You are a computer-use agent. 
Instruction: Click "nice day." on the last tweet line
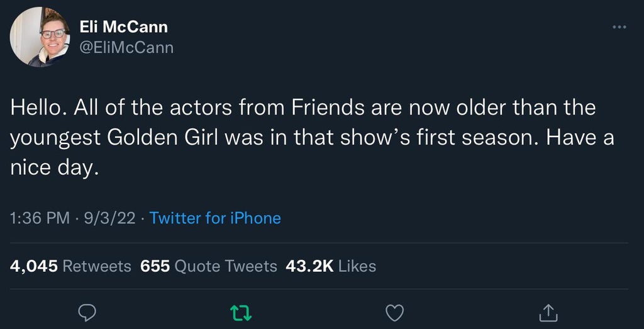pyautogui.click(x=55, y=168)
